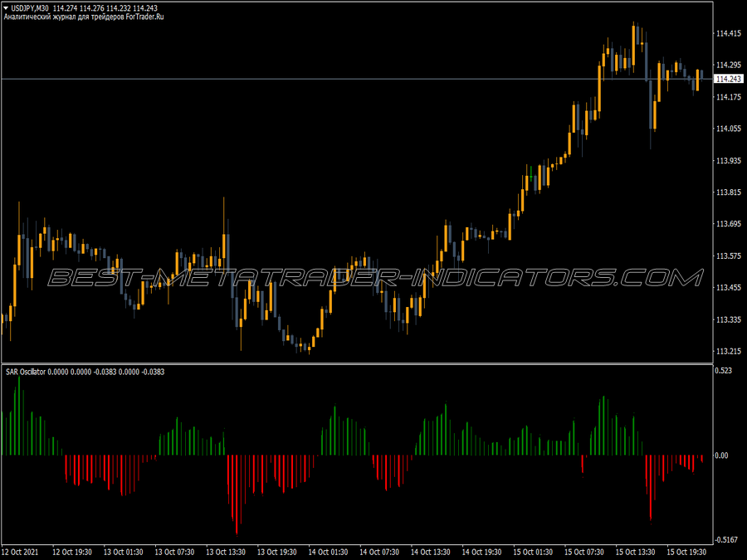This screenshot has width=747, height=560.
Task: Click the 113.815 price axis label
Action: (x=729, y=192)
